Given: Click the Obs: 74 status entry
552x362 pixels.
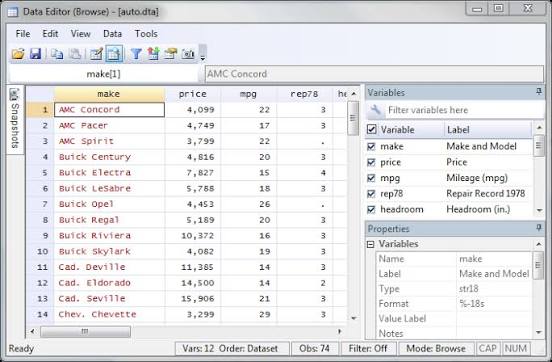Looking at the screenshot, I should (314, 349).
